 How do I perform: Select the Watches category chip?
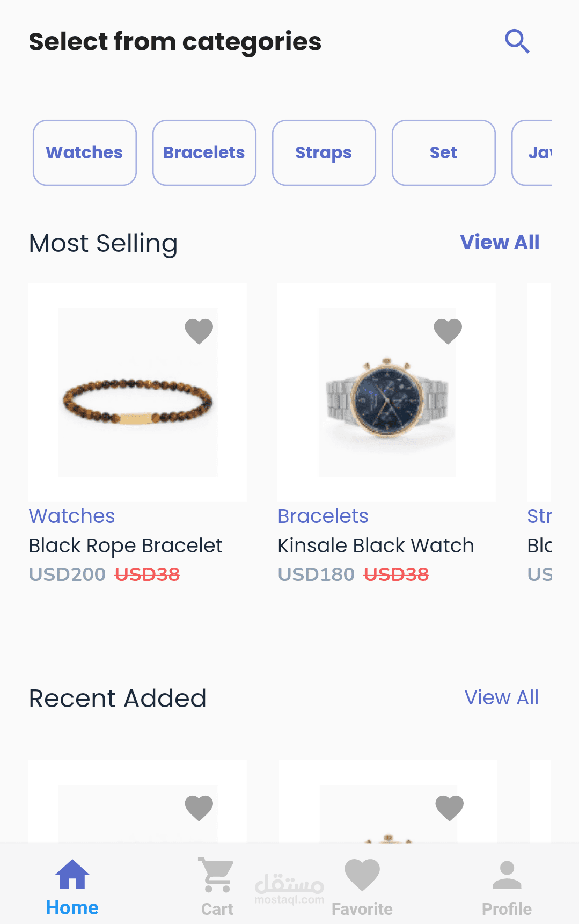tap(85, 153)
